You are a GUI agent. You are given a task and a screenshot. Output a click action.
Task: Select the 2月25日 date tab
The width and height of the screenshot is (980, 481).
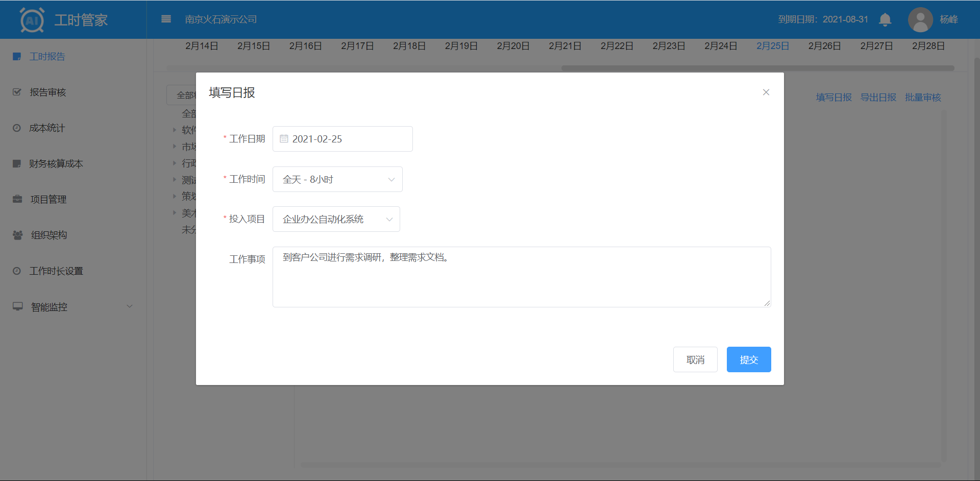coord(772,46)
